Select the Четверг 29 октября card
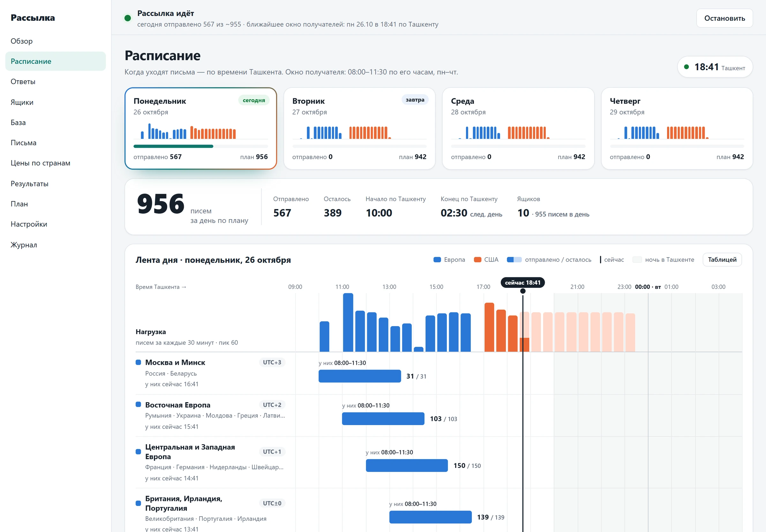The height and width of the screenshot is (532, 766). (677, 128)
